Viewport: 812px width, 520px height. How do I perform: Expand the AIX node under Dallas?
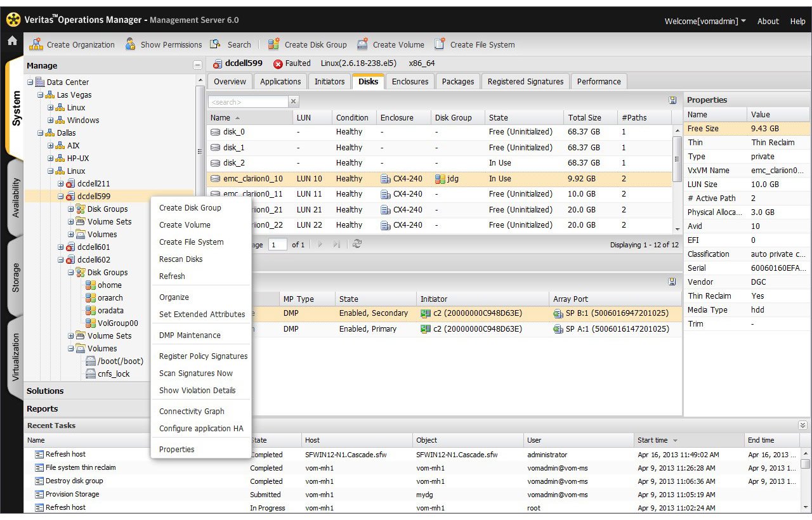point(51,146)
